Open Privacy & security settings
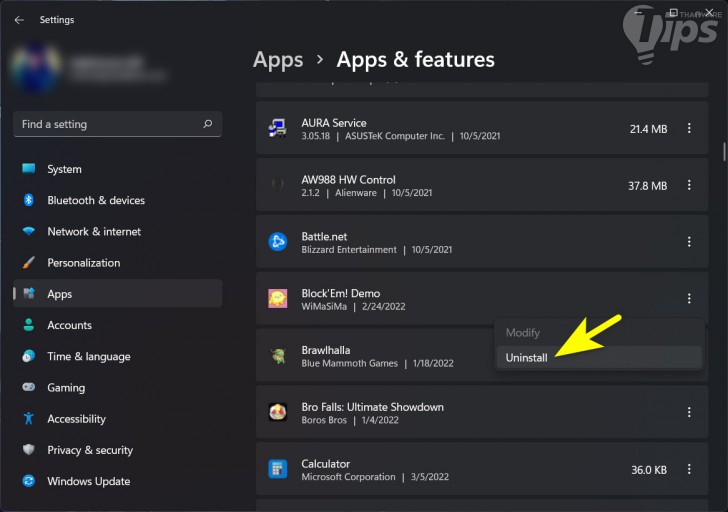Viewport: 728px width, 512px height. click(x=117, y=450)
